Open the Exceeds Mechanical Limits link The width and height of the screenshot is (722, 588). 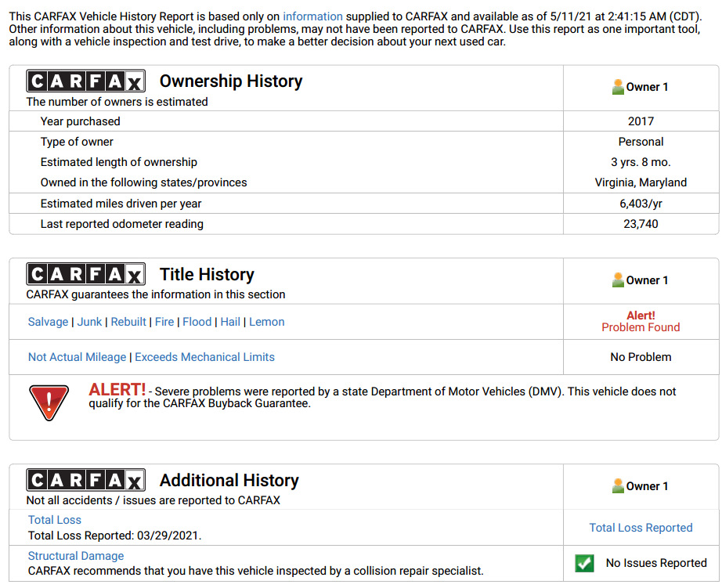205,357
